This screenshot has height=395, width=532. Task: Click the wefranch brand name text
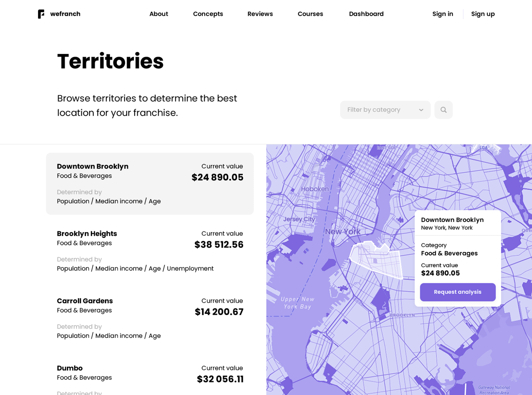pos(65,14)
